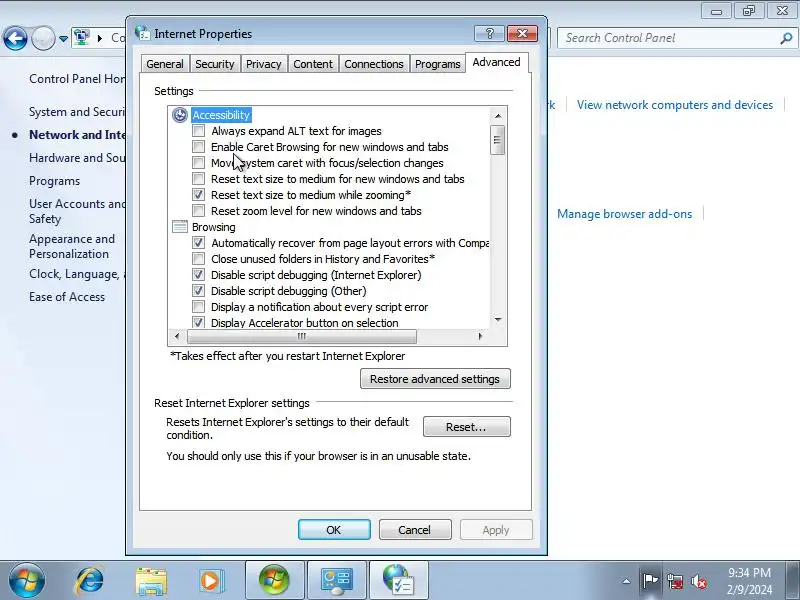This screenshot has width=800, height=600.
Task: Switch to the Security tab
Action: tap(215, 64)
